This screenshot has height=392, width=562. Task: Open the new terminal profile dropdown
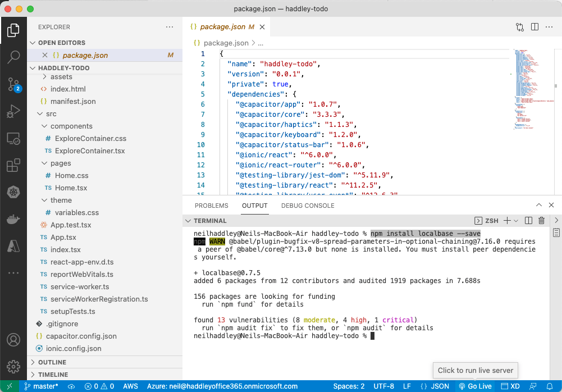click(516, 221)
